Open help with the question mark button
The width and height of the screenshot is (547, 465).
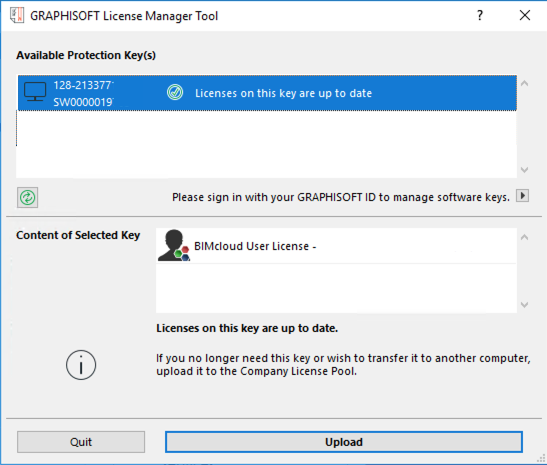[x=480, y=15]
